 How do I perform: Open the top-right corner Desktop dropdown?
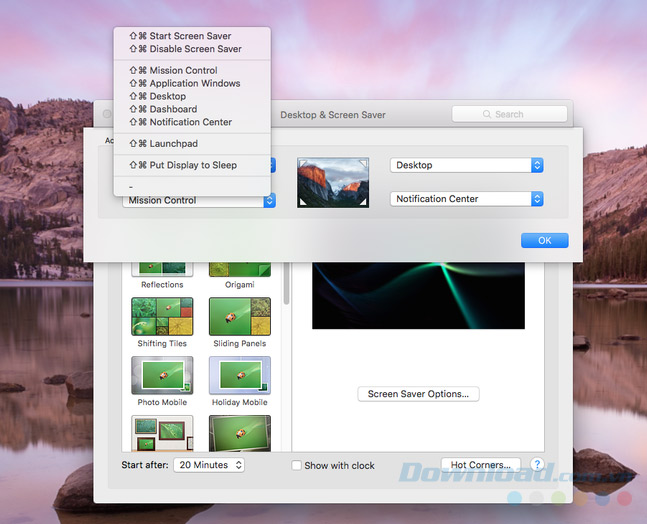(466, 165)
